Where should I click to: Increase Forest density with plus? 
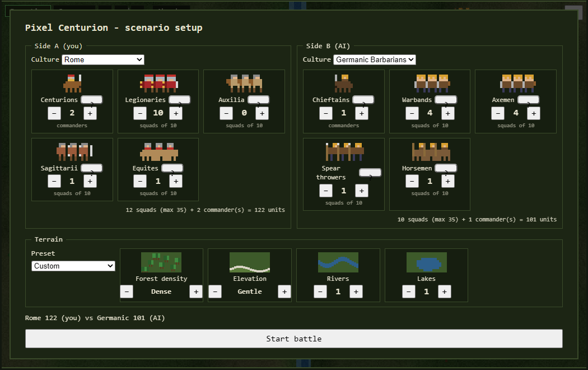click(x=196, y=292)
